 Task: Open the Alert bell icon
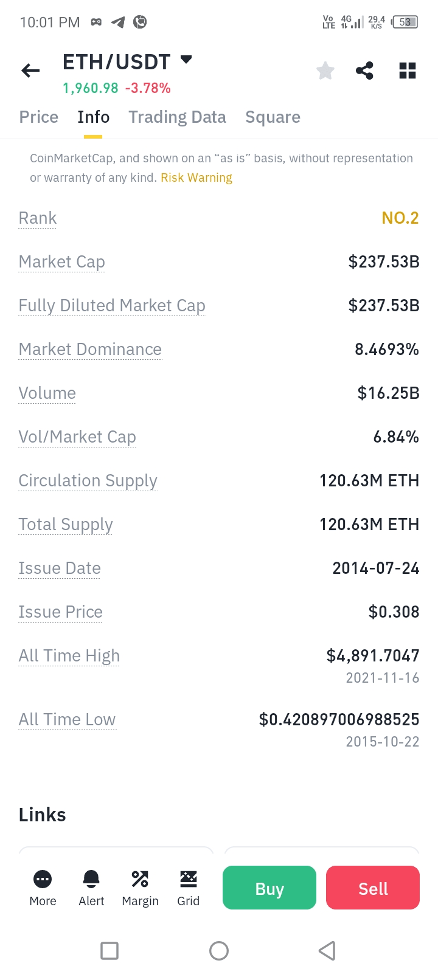91,887
